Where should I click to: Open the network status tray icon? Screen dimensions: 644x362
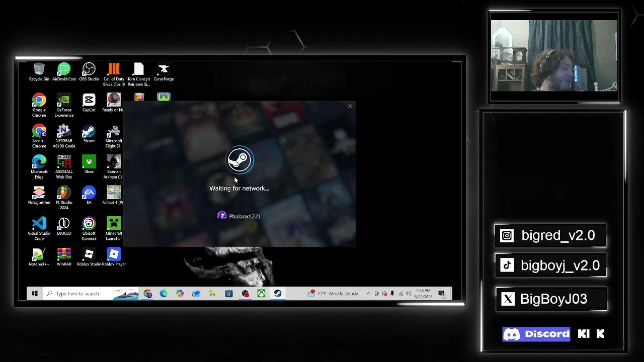click(400, 294)
